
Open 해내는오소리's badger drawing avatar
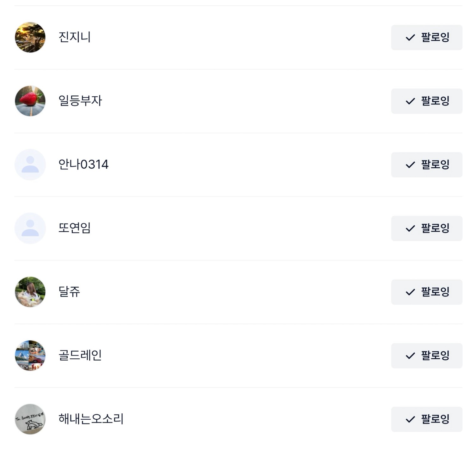30,419
